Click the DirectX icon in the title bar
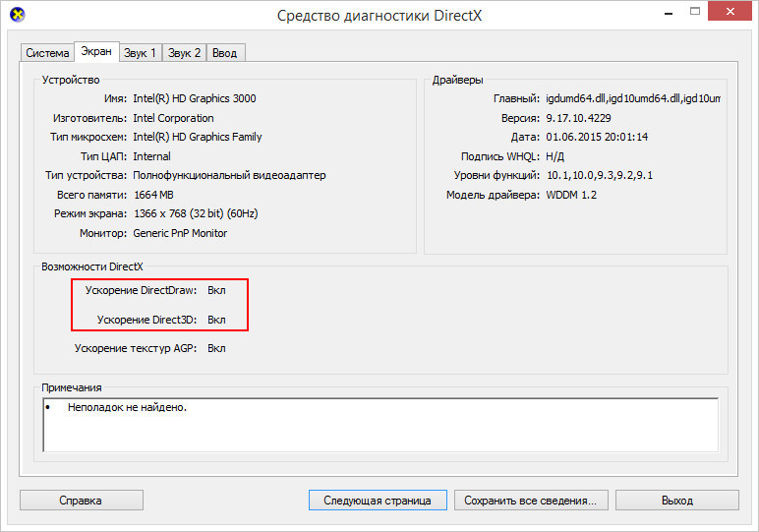Image resolution: width=759 pixels, height=532 pixels. 17,15
